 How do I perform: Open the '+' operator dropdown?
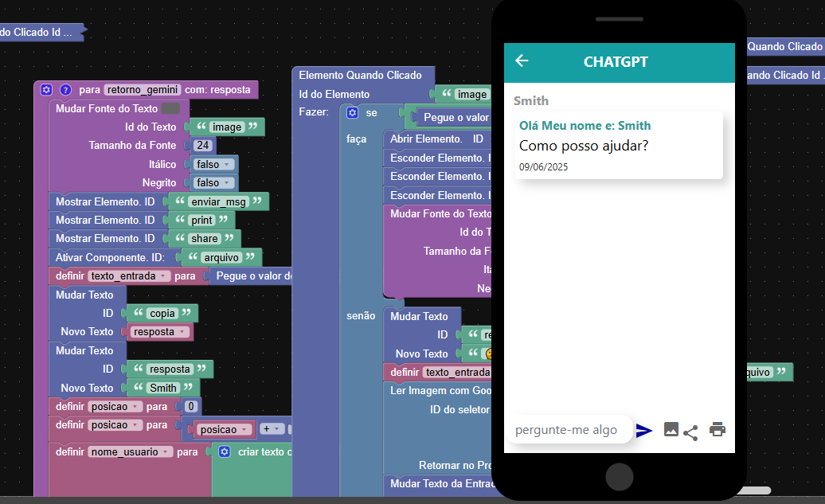[x=272, y=429]
